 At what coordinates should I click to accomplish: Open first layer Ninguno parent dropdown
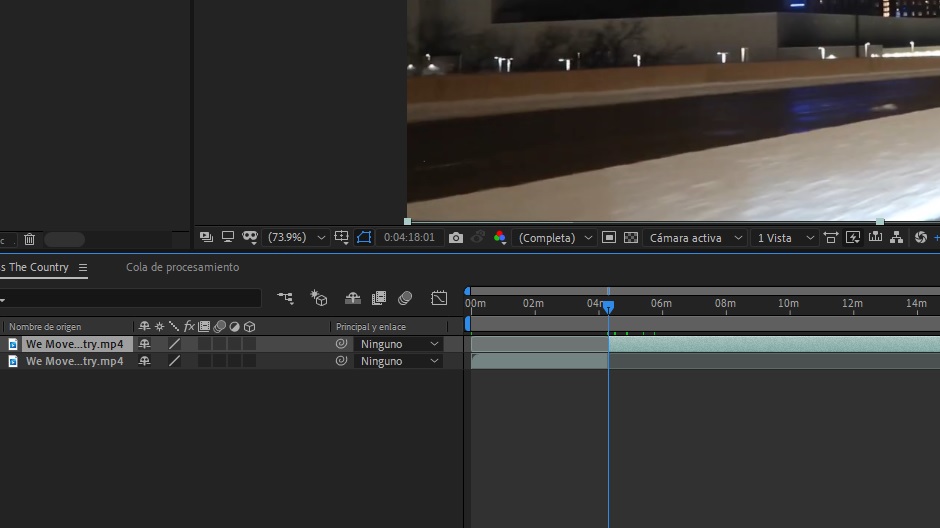(399, 344)
